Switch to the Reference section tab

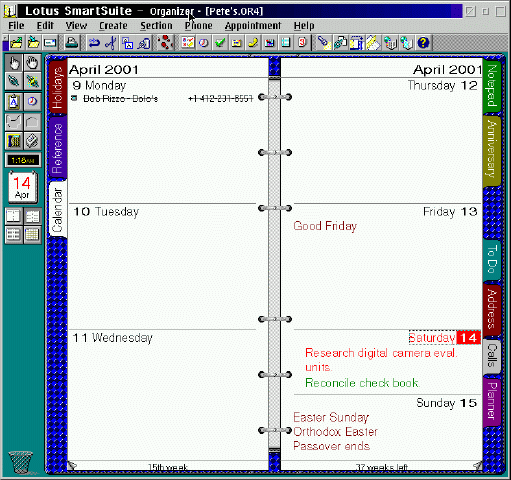(x=58, y=148)
